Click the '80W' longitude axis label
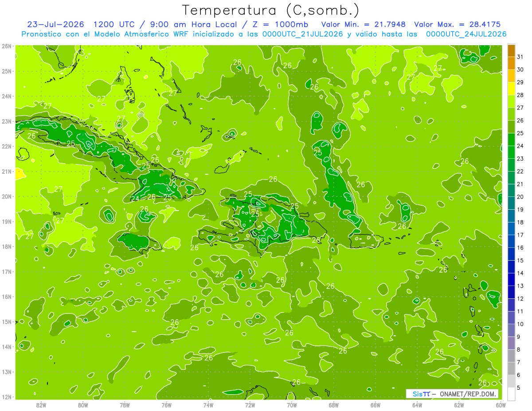532x411 pixels. (83, 405)
